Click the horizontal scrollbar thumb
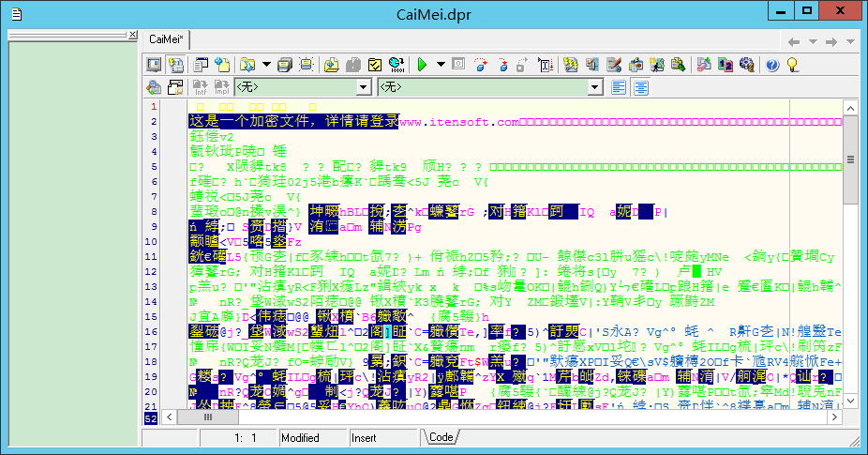Screen dimensions: 868x455 (x=208, y=417)
